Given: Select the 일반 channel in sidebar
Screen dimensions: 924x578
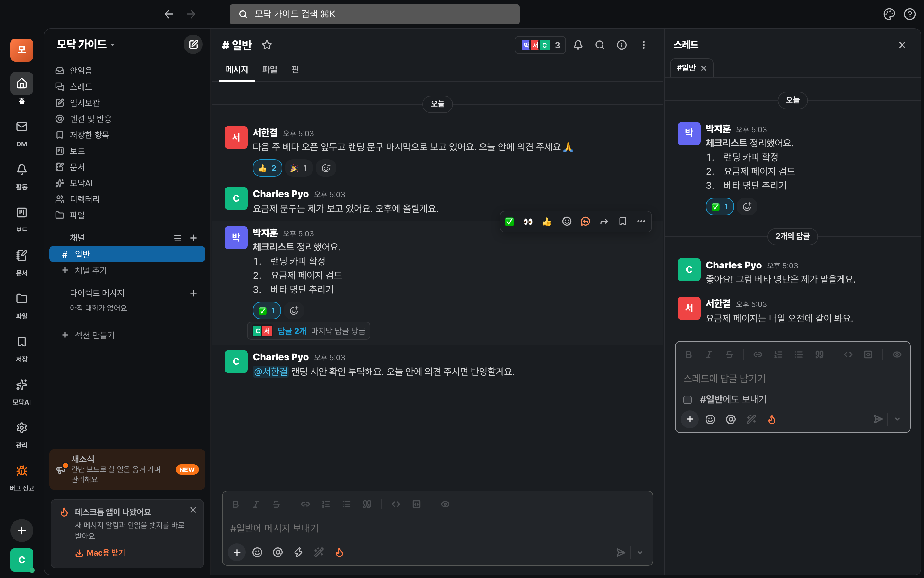Looking at the screenshot, I should coord(127,254).
